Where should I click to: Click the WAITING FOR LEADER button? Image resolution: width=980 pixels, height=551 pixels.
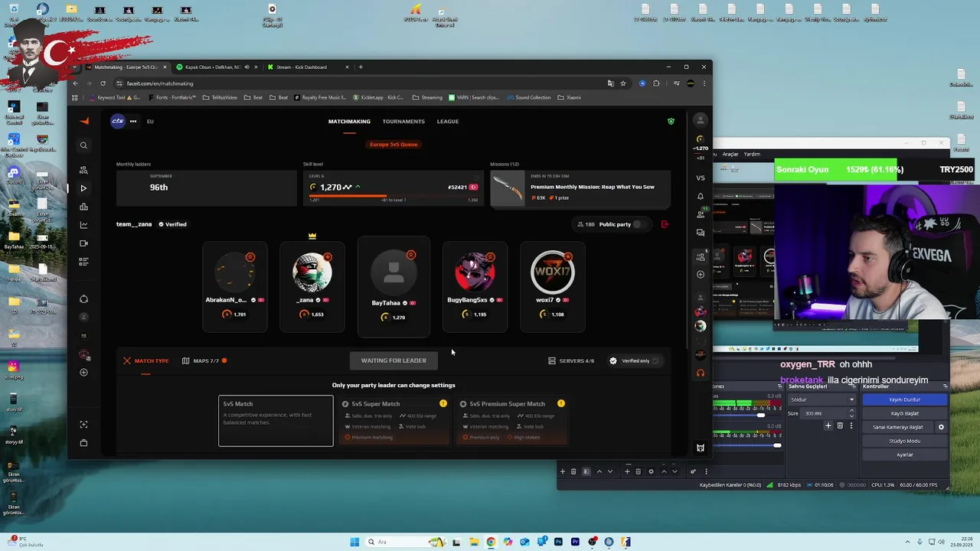point(394,360)
